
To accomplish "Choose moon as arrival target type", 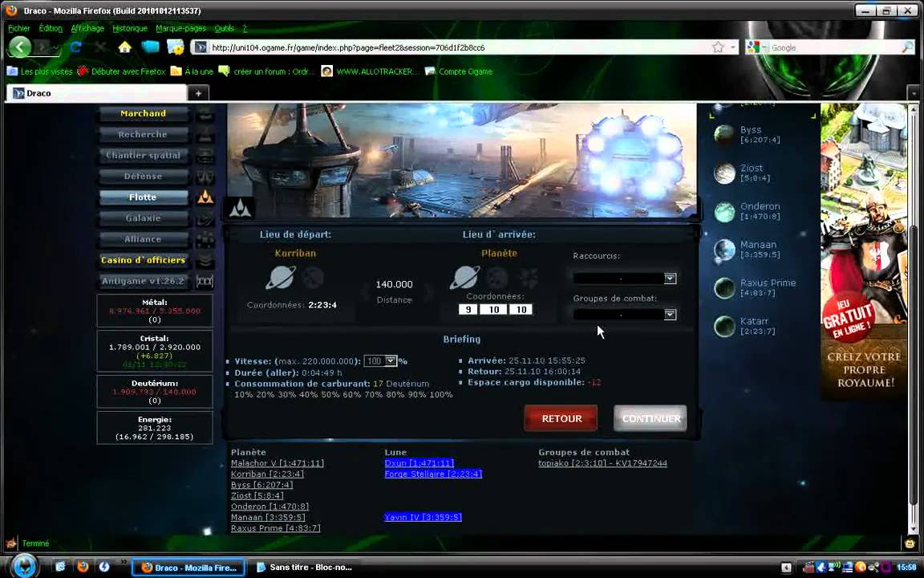I will pyautogui.click(x=497, y=277).
